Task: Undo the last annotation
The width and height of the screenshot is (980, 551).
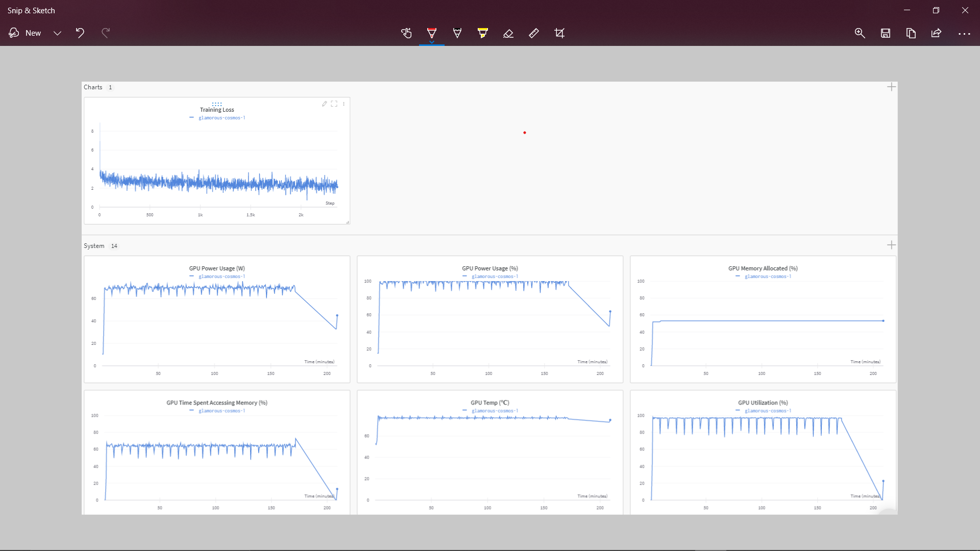Action: pos(80,33)
